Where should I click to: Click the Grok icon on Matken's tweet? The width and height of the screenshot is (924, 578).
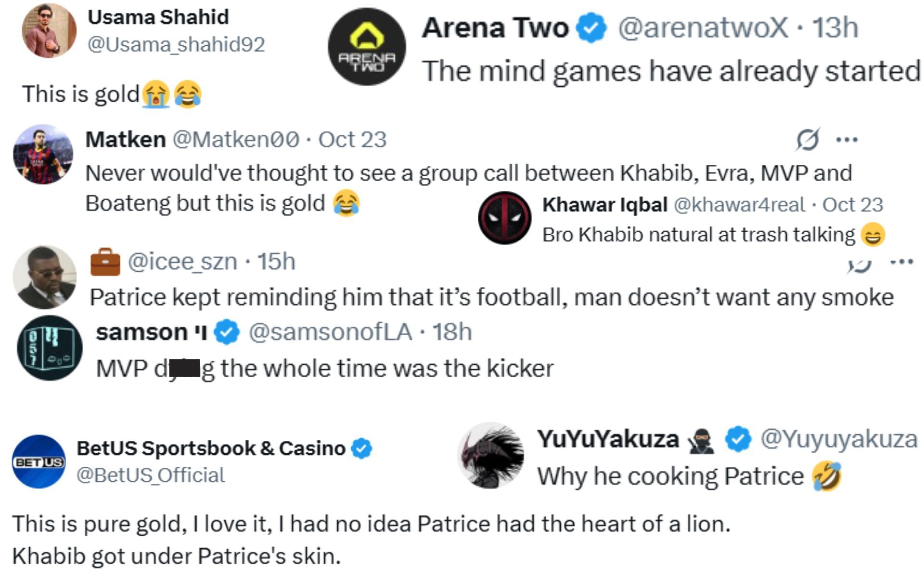[x=807, y=140]
